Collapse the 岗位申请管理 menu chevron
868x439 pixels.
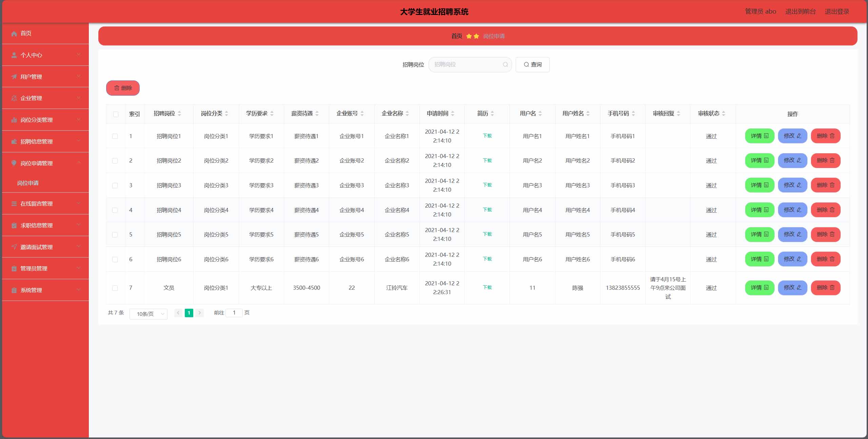click(79, 163)
